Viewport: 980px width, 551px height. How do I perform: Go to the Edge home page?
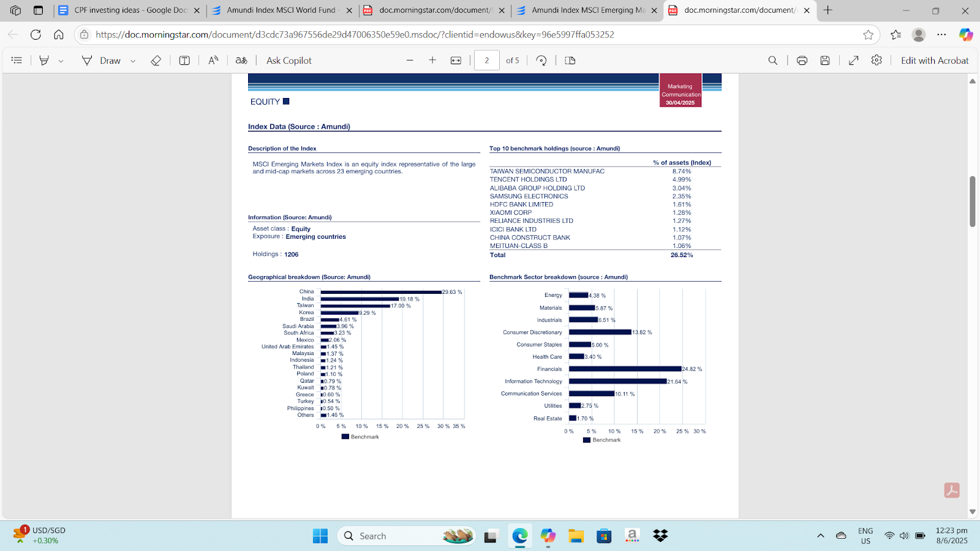tap(59, 35)
